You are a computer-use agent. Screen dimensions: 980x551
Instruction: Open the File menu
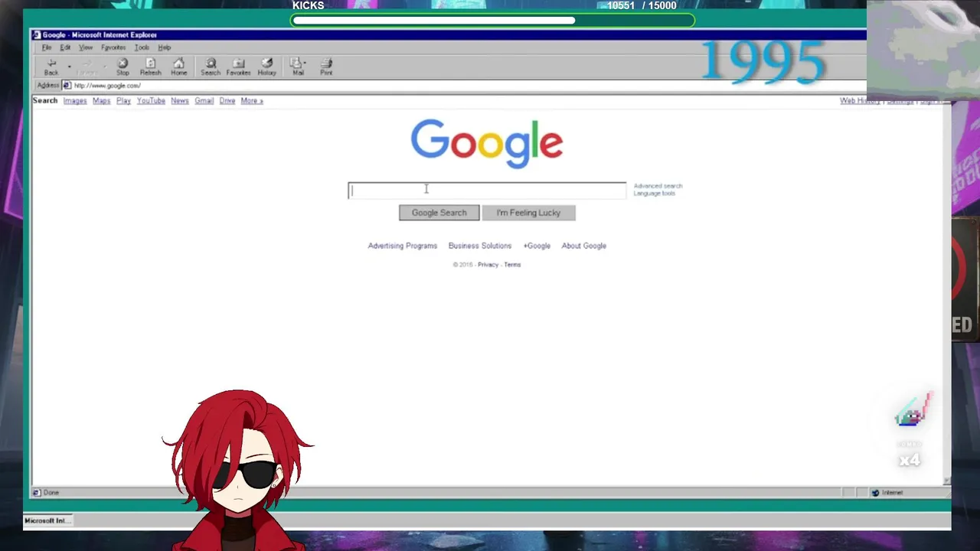[x=47, y=47]
